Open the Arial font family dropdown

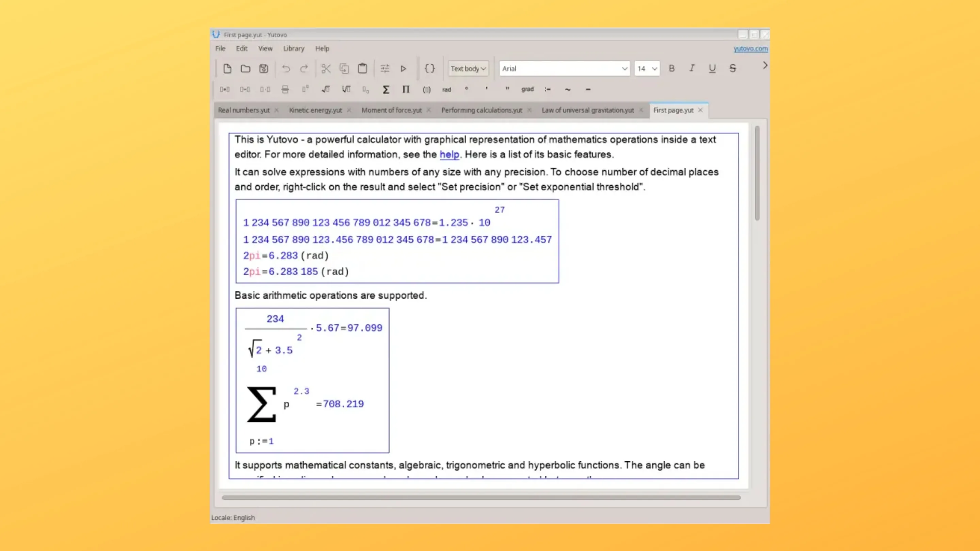(x=565, y=68)
